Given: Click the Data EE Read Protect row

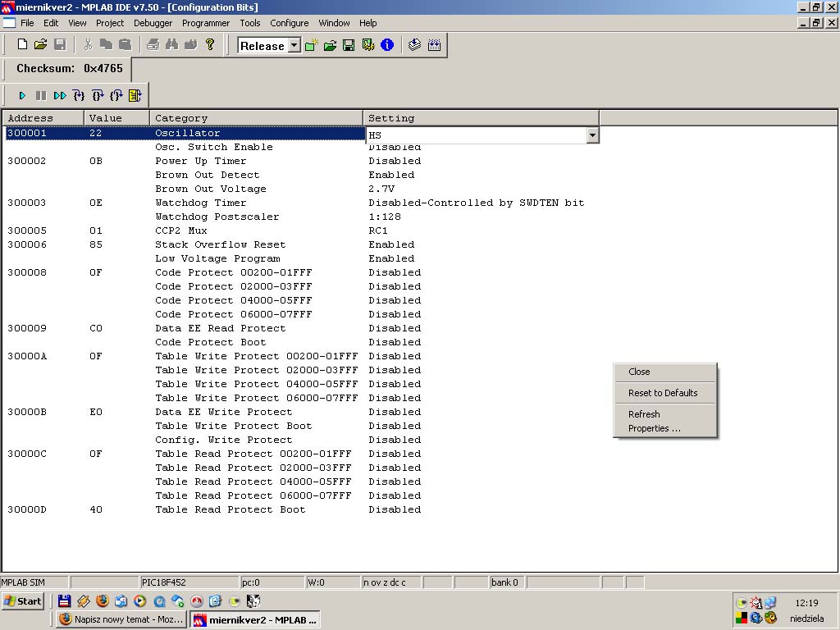Looking at the screenshot, I should pos(300,328).
